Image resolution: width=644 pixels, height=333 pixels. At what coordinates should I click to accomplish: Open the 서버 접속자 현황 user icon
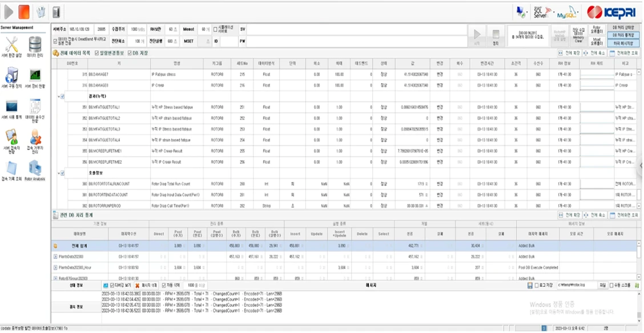pos(11,137)
